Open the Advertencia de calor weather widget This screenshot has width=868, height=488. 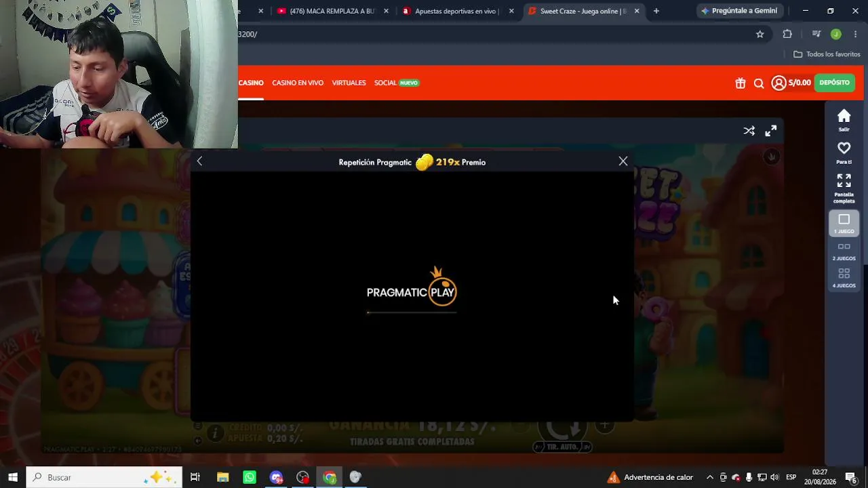(650, 477)
